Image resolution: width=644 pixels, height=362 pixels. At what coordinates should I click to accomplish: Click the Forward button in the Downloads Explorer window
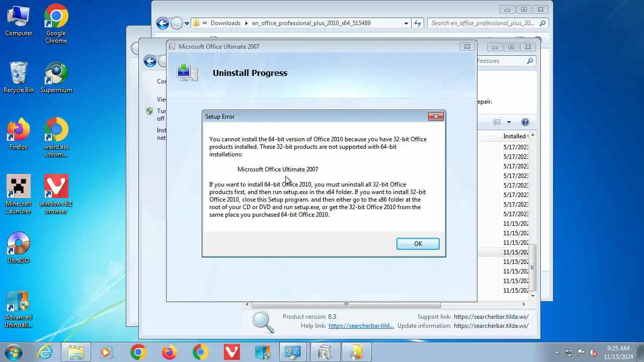click(x=177, y=23)
